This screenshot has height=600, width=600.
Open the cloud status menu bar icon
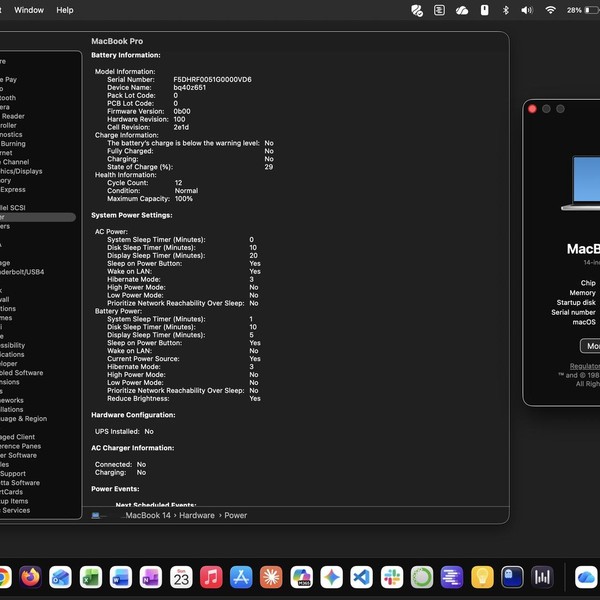point(462,10)
